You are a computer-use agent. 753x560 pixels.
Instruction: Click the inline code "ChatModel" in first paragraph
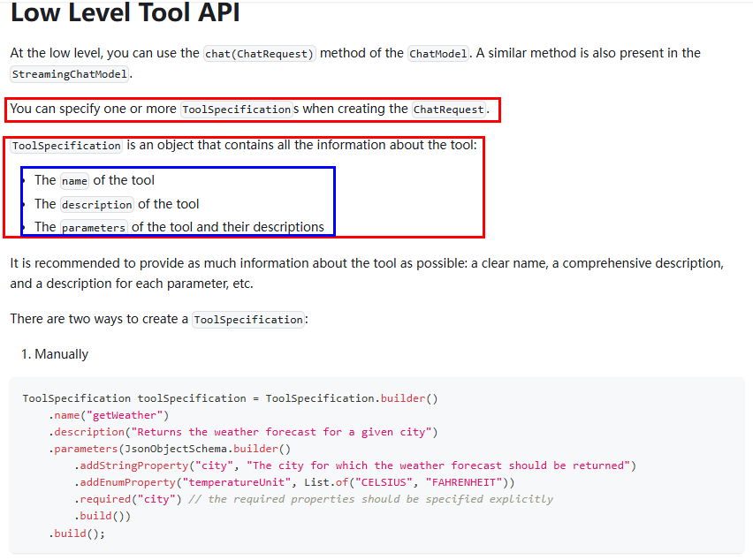pos(438,53)
